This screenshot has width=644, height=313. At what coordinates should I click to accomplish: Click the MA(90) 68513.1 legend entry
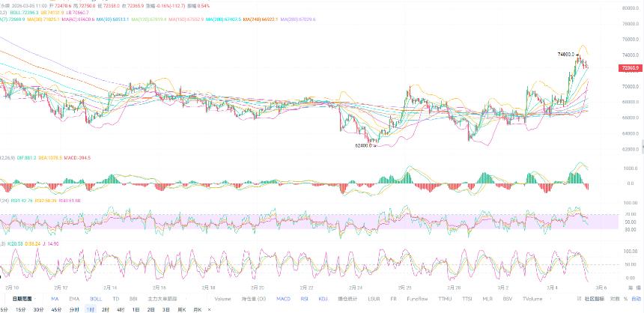pyautogui.click(x=113, y=19)
